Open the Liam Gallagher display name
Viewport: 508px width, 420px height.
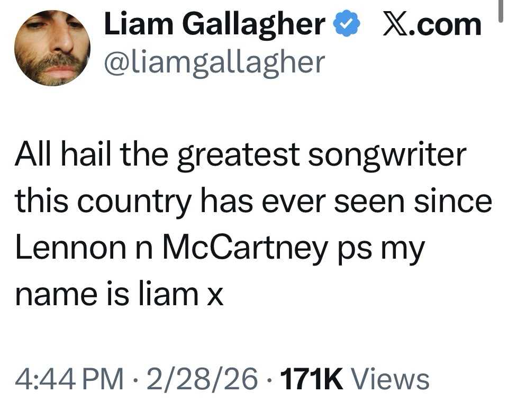coord(214,24)
